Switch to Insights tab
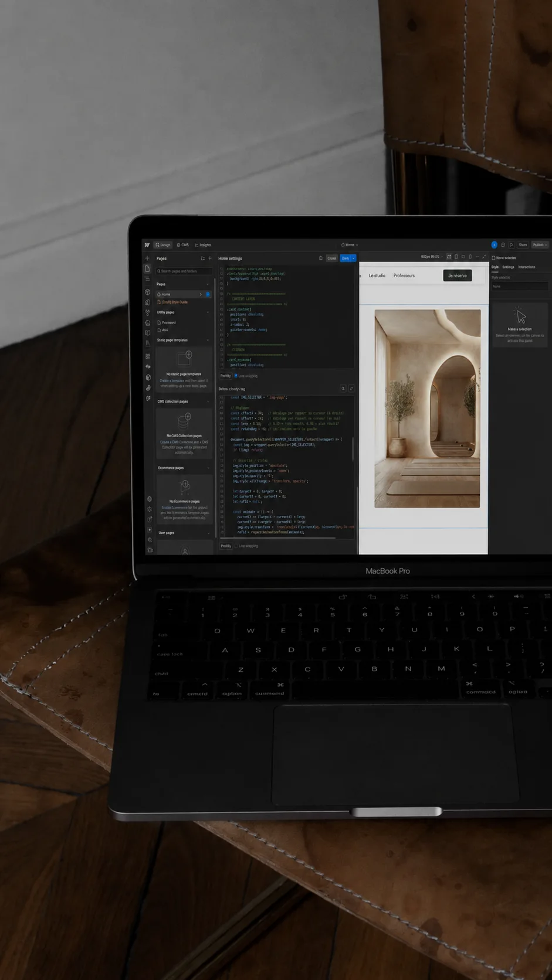552x980 pixels. pyautogui.click(x=203, y=245)
